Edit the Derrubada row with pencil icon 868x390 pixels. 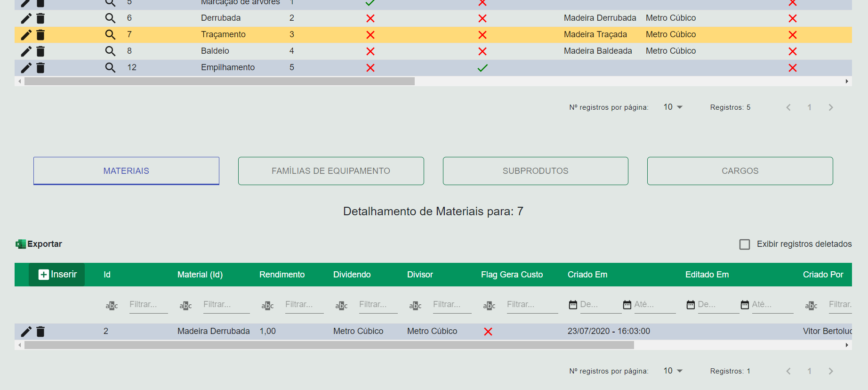(x=26, y=18)
